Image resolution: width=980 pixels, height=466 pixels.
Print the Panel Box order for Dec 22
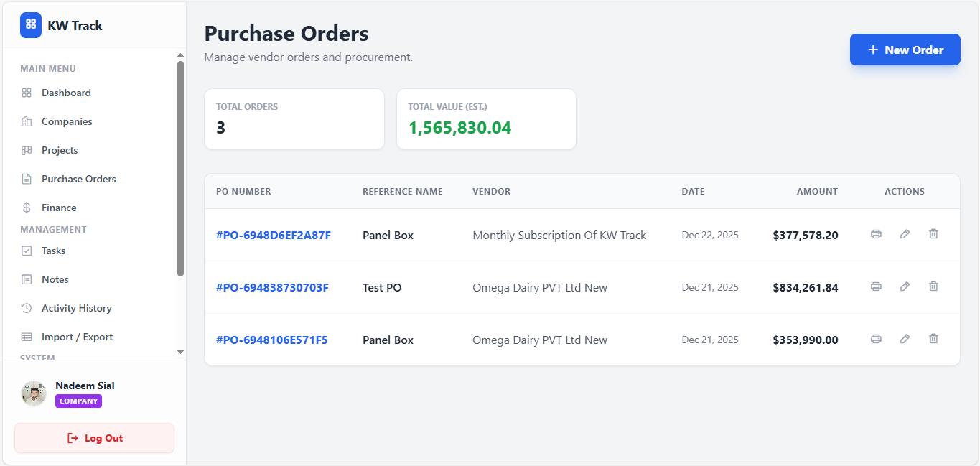pyautogui.click(x=876, y=234)
